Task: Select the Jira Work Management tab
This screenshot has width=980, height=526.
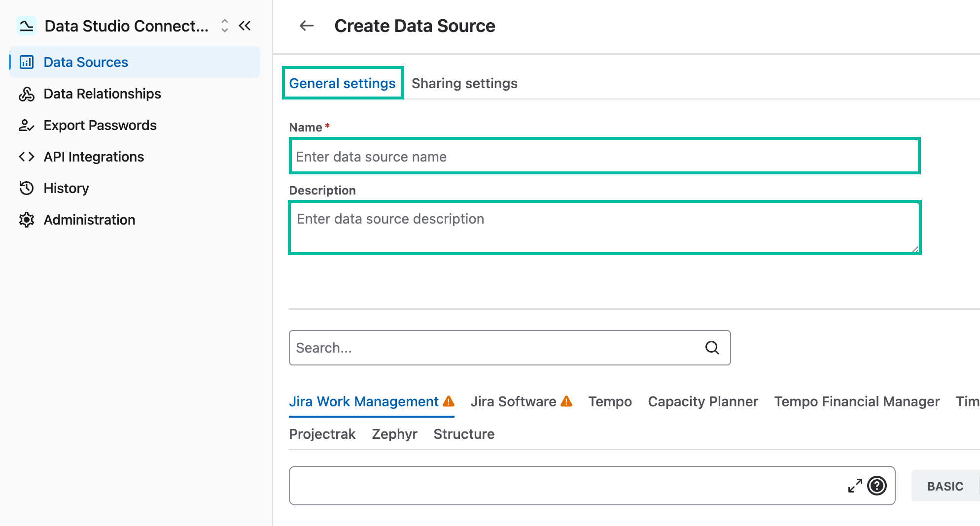Action: (x=371, y=401)
